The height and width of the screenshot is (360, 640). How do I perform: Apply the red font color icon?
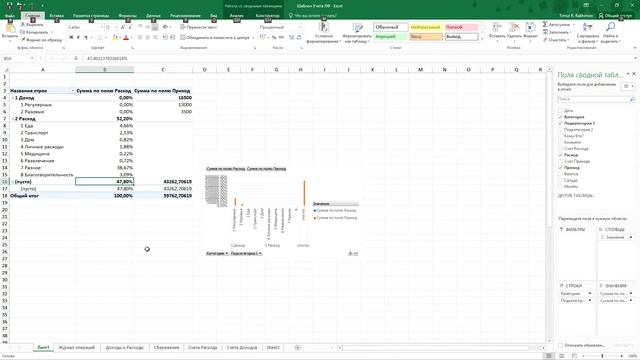[126, 38]
